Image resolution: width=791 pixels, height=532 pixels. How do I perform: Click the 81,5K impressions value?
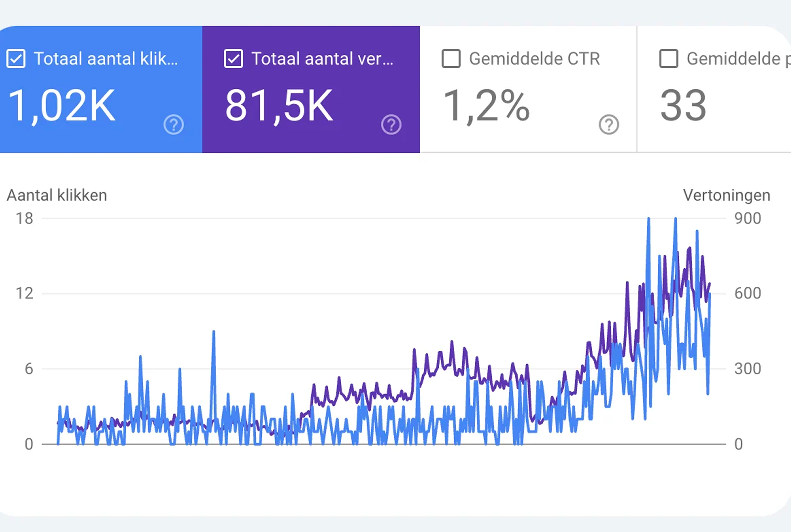click(x=279, y=105)
